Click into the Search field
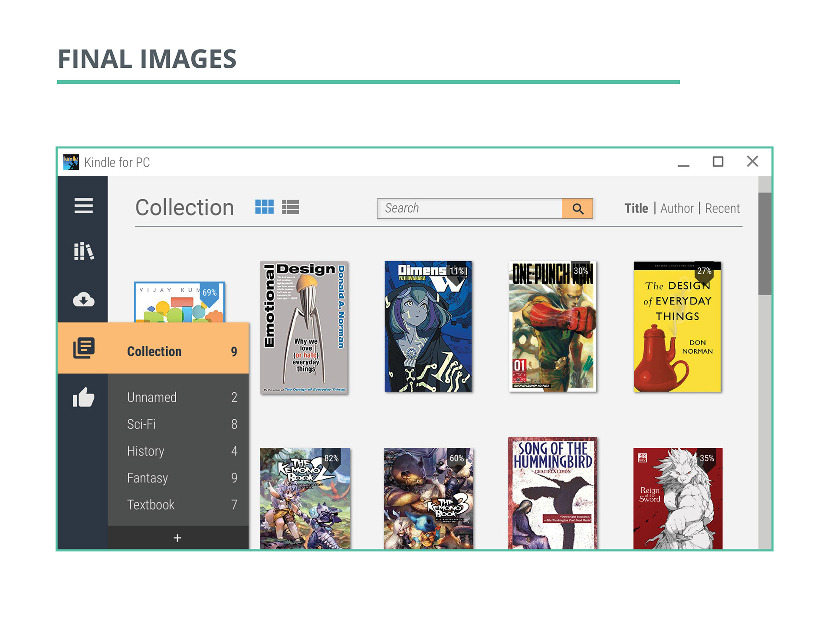The width and height of the screenshot is (833, 644). pyautogui.click(x=469, y=209)
